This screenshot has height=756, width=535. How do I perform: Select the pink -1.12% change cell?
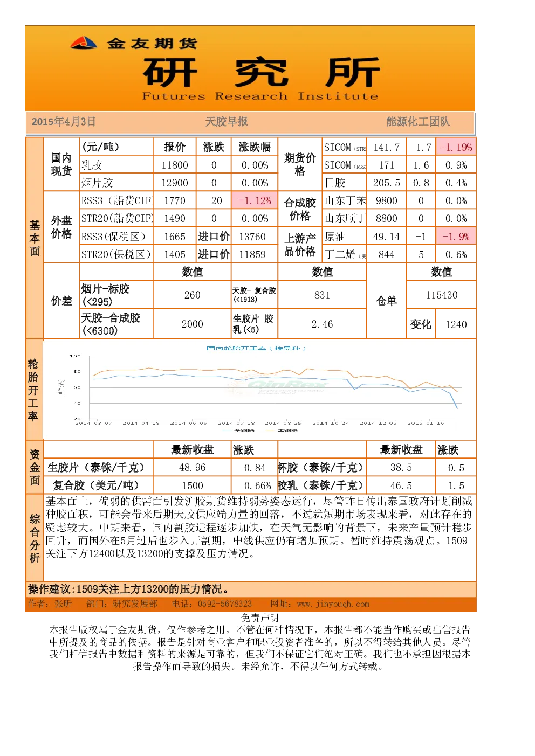pyautogui.click(x=255, y=200)
